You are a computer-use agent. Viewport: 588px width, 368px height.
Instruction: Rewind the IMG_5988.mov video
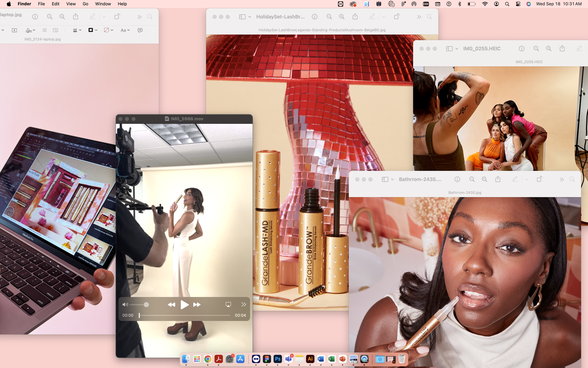pos(171,305)
